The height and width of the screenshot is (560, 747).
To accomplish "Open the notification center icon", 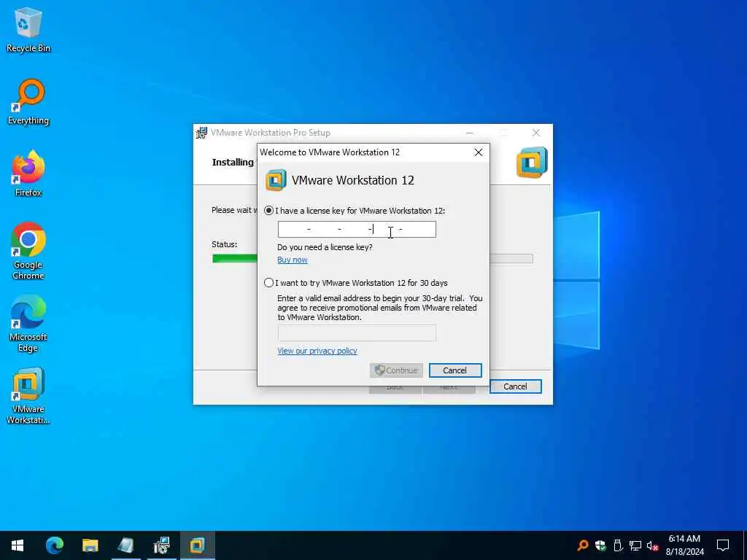I will pos(723,545).
